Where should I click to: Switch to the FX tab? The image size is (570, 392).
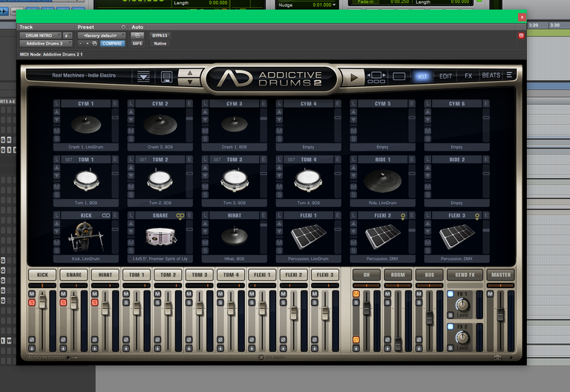(x=468, y=76)
